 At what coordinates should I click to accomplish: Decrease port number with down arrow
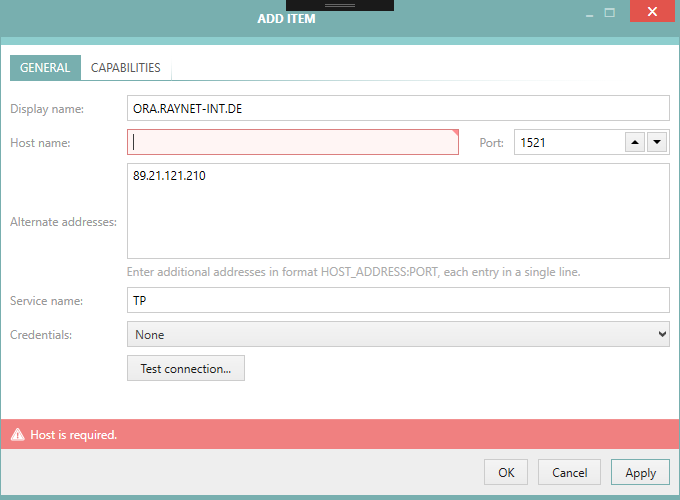click(657, 143)
